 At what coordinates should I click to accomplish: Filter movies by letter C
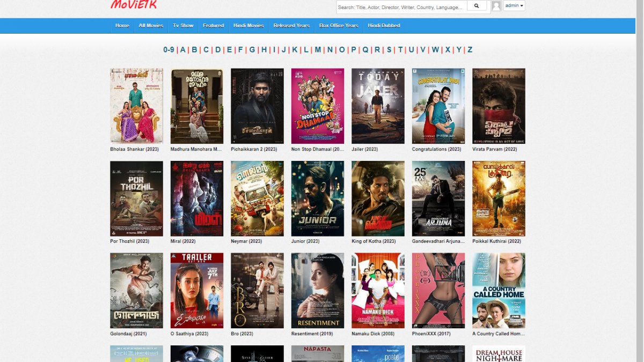(x=206, y=50)
